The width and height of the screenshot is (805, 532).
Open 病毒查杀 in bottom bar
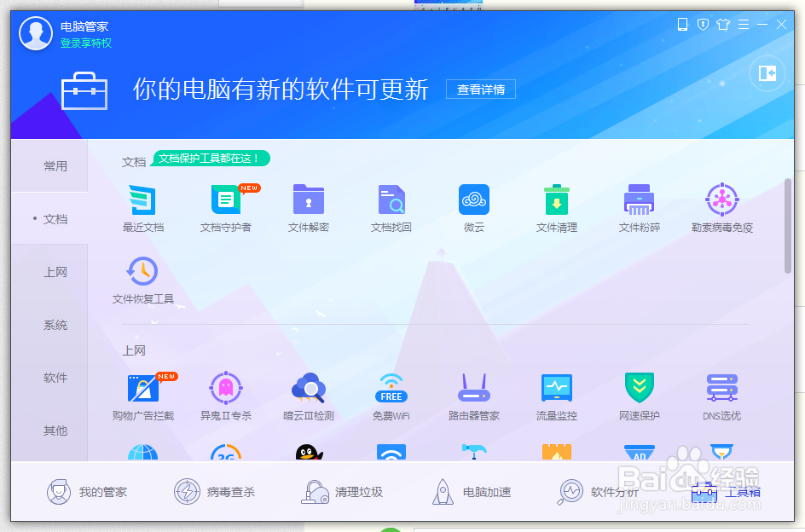click(x=214, y=491)
